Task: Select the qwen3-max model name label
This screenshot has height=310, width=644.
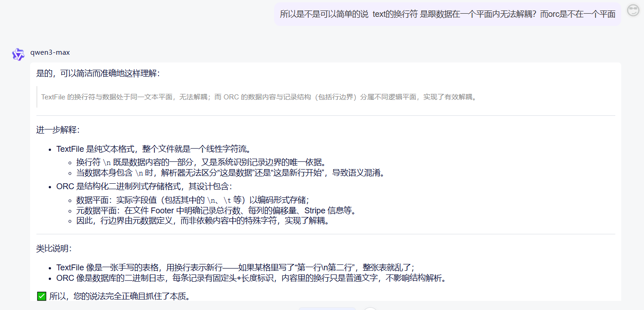Action: (x=50, y=52)
